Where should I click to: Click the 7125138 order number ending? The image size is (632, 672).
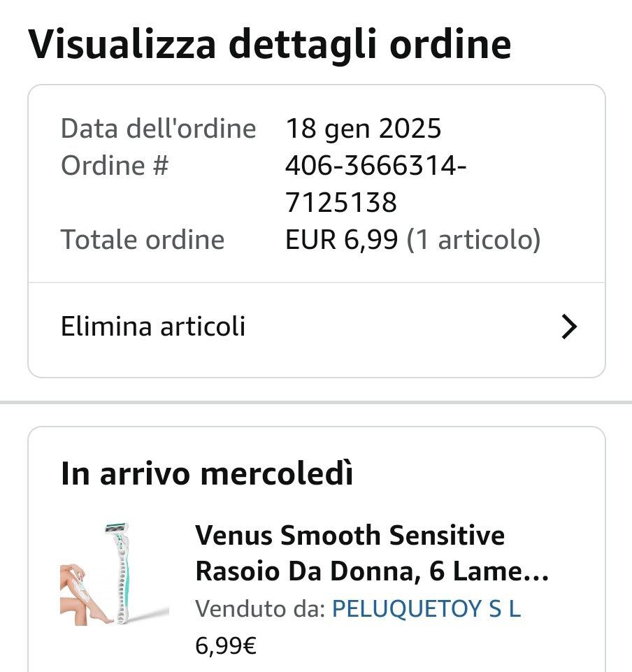pyautogui.click(x=341, y=203)
